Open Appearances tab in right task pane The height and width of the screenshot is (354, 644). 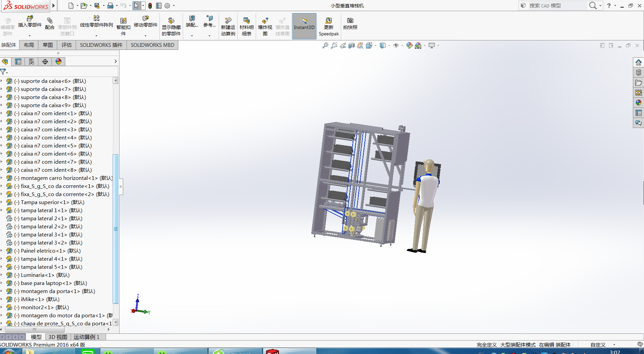638,103
